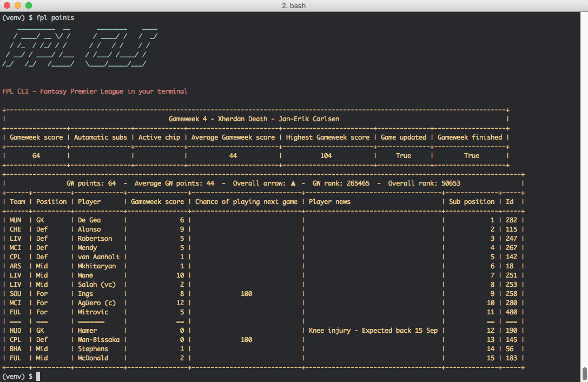Viewport: 588px width, 382px height.
Task: Click the 'fpl points' command text
Action: pyautogui.click(x=55, y=18)
